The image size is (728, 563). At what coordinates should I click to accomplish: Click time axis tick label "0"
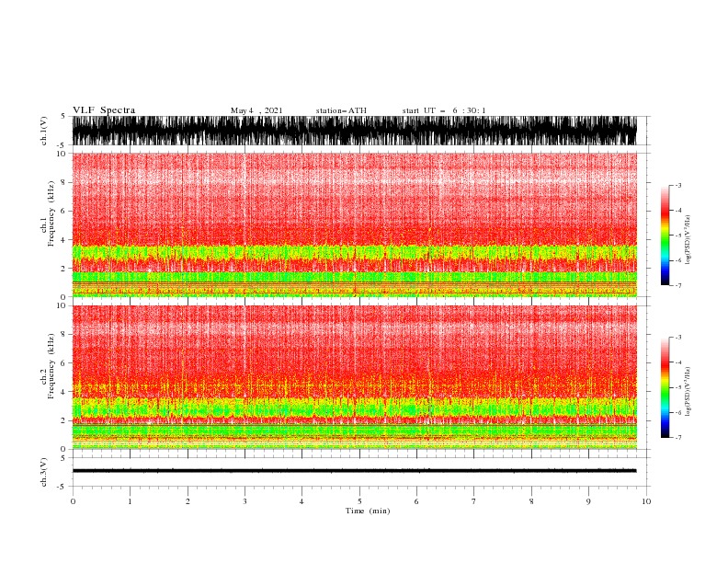73,501
